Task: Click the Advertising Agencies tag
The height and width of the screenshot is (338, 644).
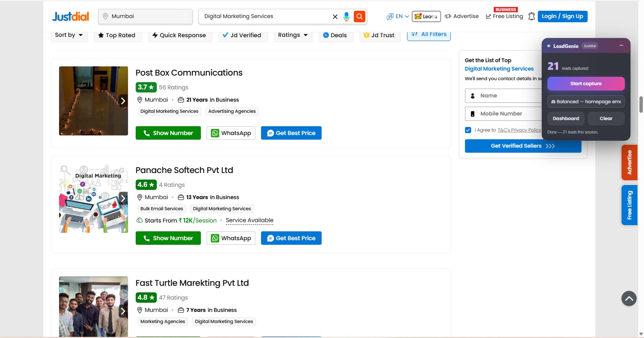Action: click(232, 112)
